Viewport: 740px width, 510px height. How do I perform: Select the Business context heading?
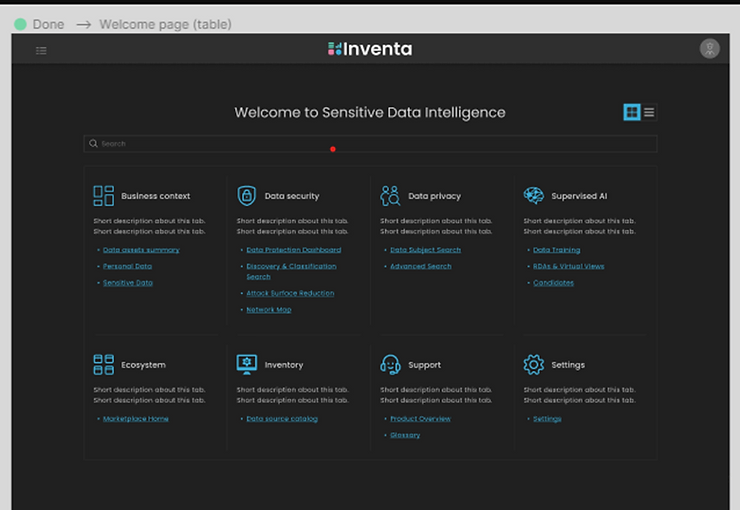(x=156, y=196)
